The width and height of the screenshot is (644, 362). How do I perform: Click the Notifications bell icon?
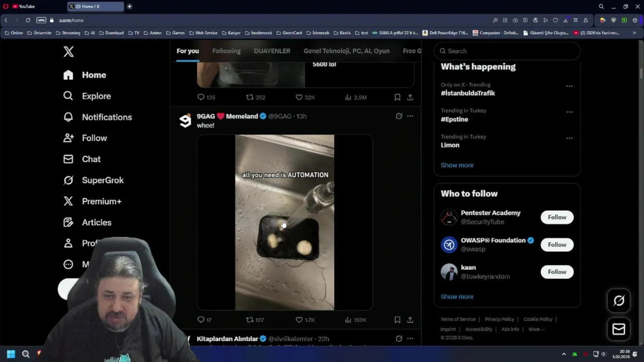click(68, 117)
